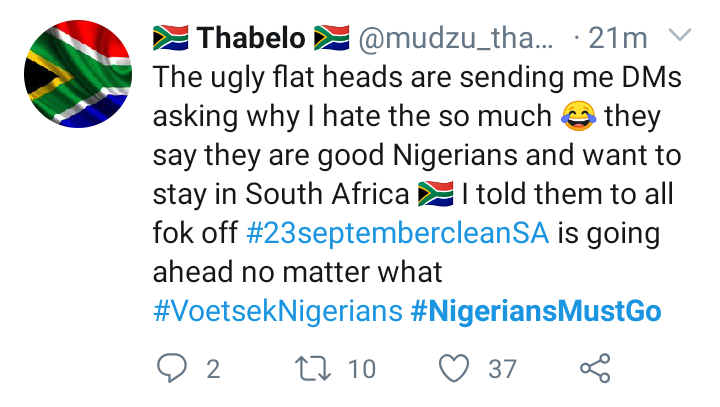Click the flag emoji after "South Africa"
Image resolution: width=720 pixels, height=407 pixels.
pyautogui.click(x=436, y=193)
